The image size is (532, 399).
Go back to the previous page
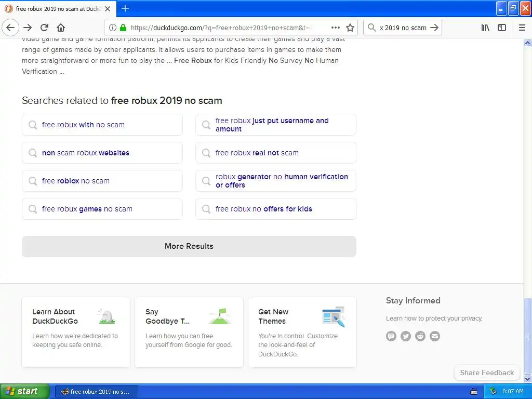(x=10, y=28)
